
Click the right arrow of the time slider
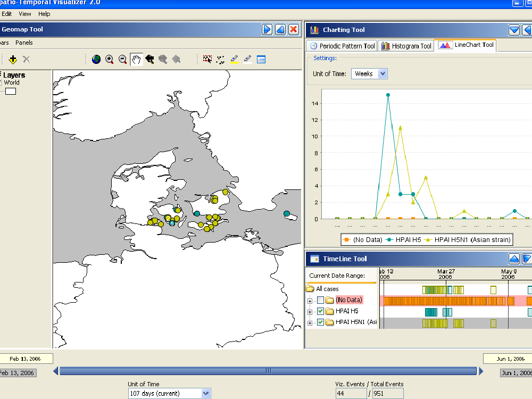[x=481, y=371]
